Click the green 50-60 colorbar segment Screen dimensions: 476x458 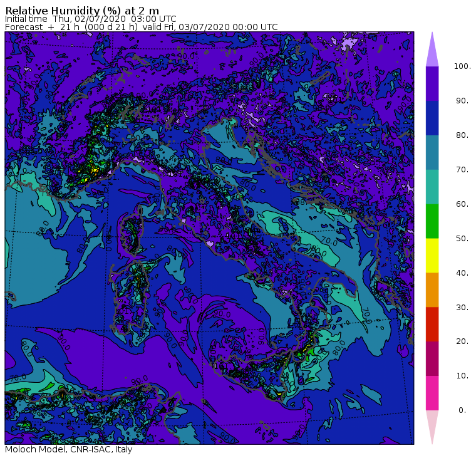432,221
